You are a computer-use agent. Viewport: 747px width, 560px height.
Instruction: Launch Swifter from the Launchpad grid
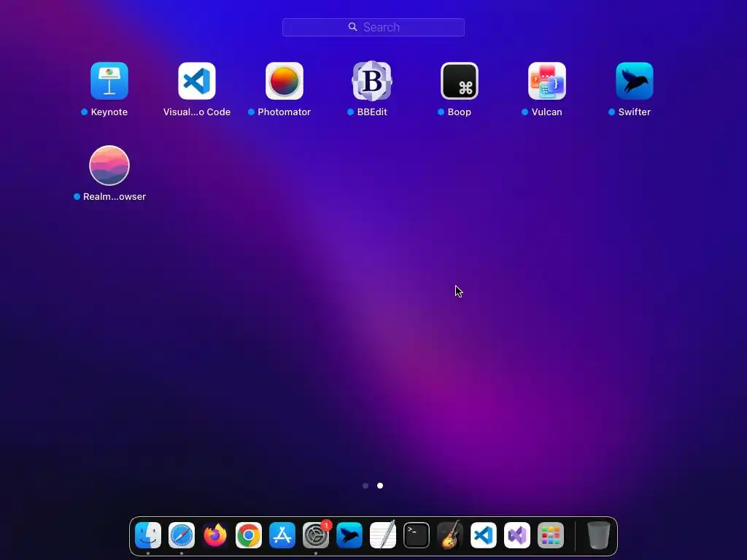(635, 81)
